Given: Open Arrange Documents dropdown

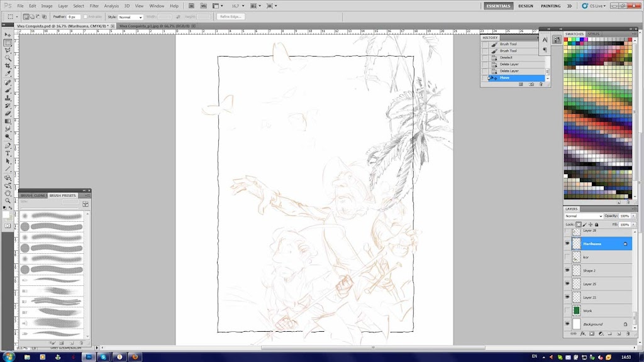Looking at the screenshot, I should (x=255, y=6).
